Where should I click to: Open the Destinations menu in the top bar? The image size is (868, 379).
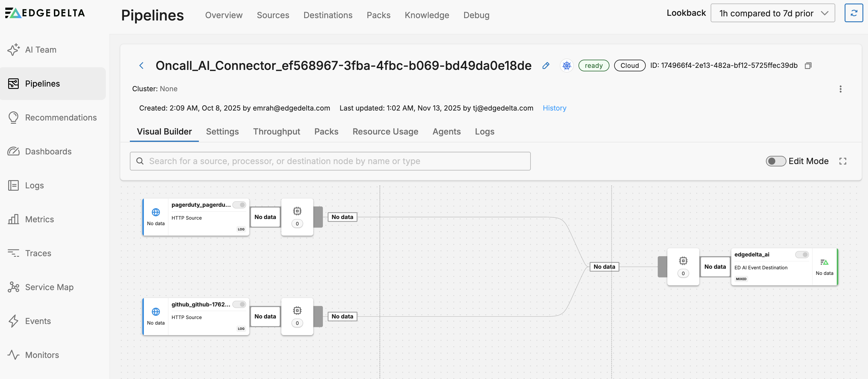[328, 15]
